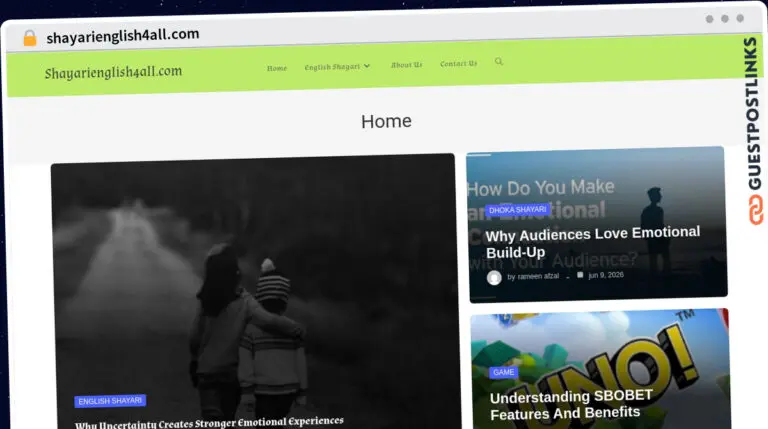Viewport: 768px width, 429px height.
Task: Click the orange padlock icon in address bar
Action: [x=30, y=38]
